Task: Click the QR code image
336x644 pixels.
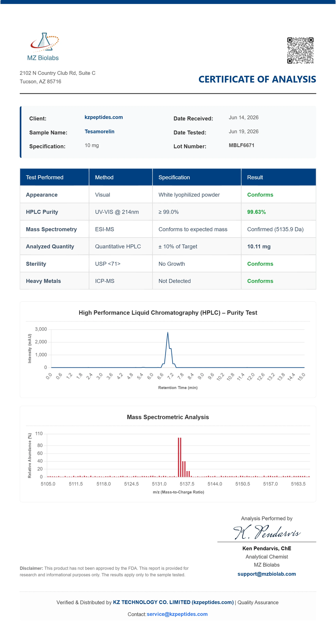Action: 300,50
